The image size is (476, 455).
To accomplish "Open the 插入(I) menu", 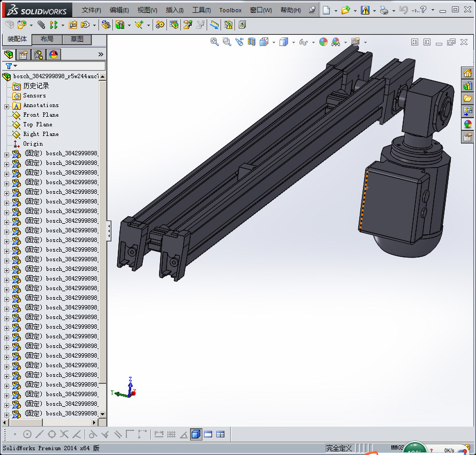I will pos(175,10).
